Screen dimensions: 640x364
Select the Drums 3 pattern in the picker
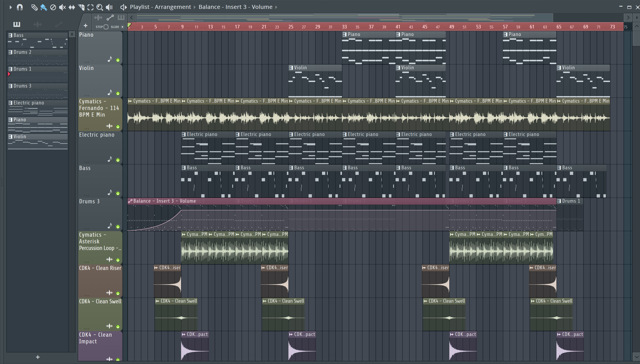point(38,91)
